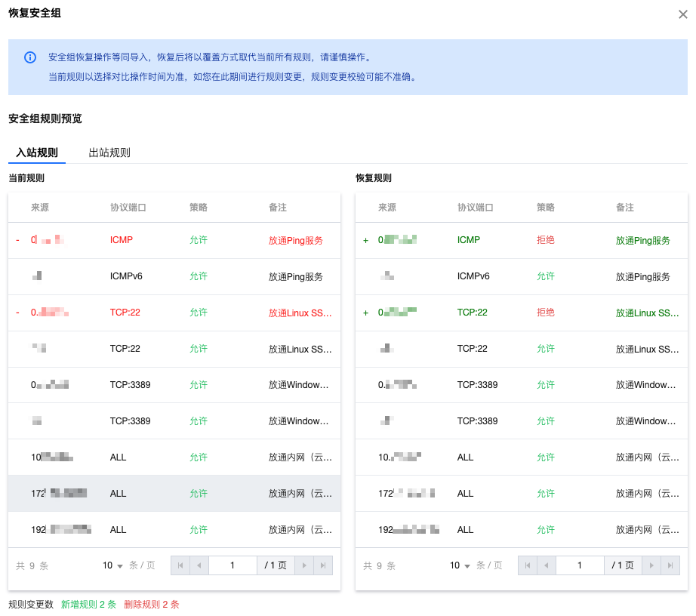This screenshot has height=616, width=696.
Task: Jump to last page in restore rules table
Action: tap(670, 565)
